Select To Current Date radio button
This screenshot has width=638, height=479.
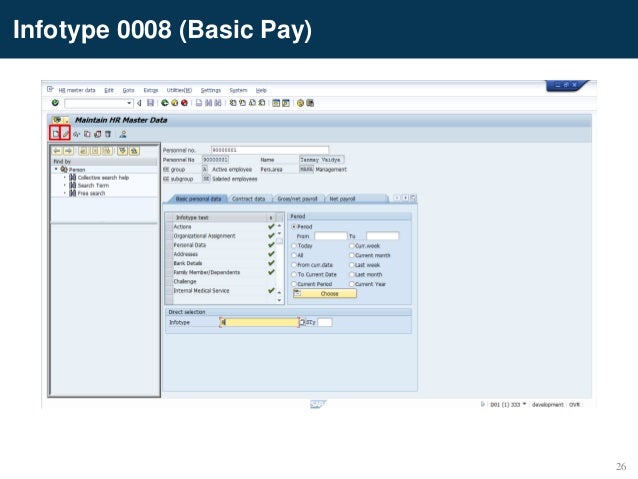[294, 274]
